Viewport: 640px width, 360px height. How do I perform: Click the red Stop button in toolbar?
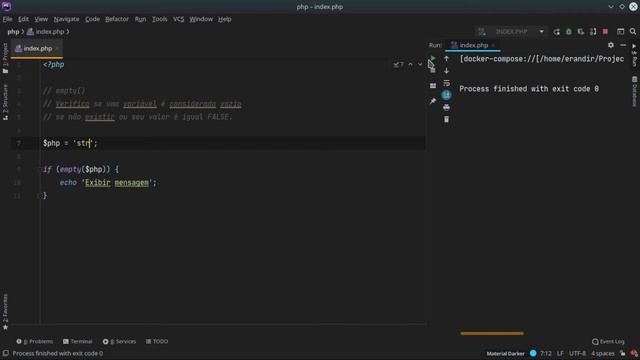(x=605, y=31)
